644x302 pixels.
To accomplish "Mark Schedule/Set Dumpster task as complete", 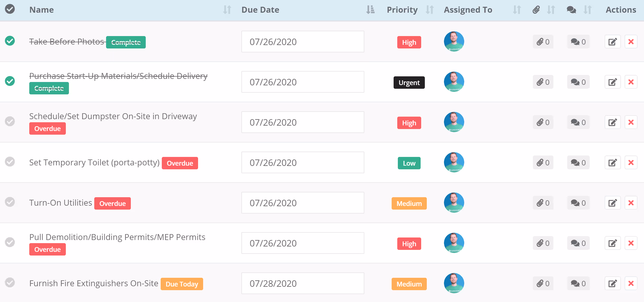I will [x=10, y=121].
